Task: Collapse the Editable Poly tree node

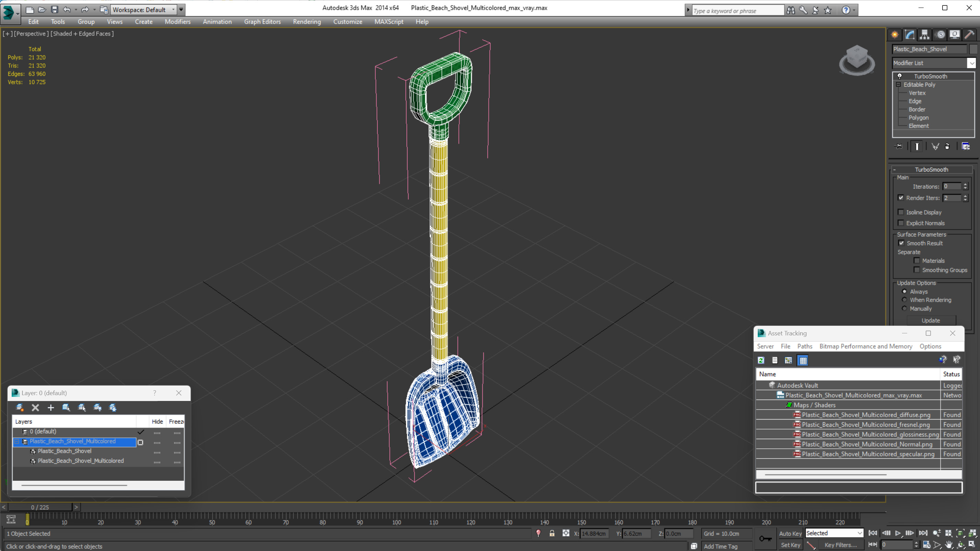Action: point(899,84)
